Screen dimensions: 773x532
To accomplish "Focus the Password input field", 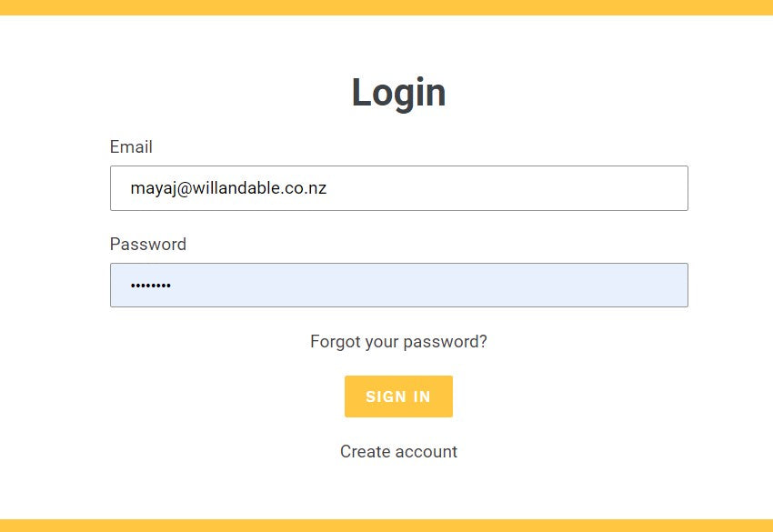I will click(398, 286).
